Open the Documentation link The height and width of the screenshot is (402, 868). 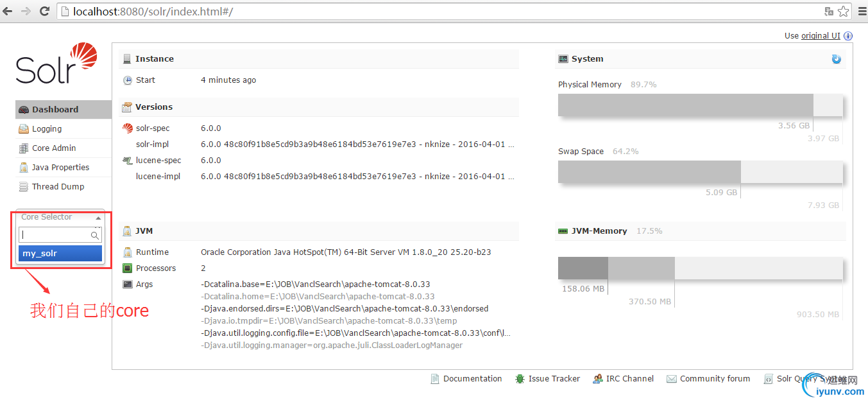(x=466, y=379)
